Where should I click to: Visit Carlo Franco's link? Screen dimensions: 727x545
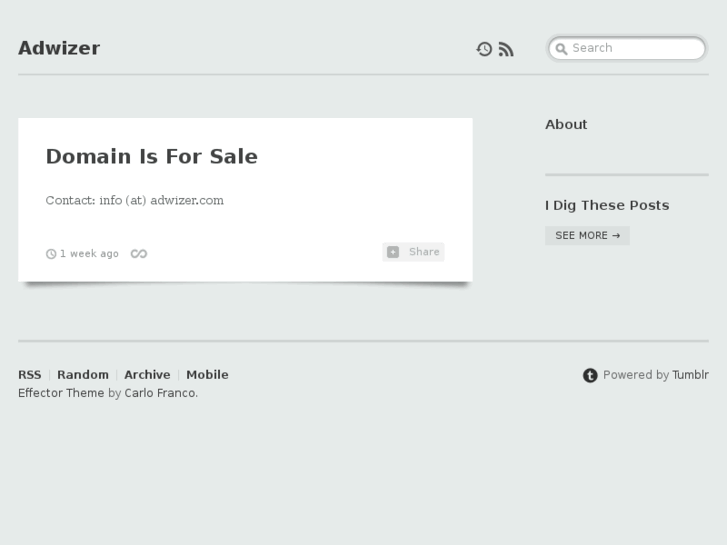click(x=160, y=393)
